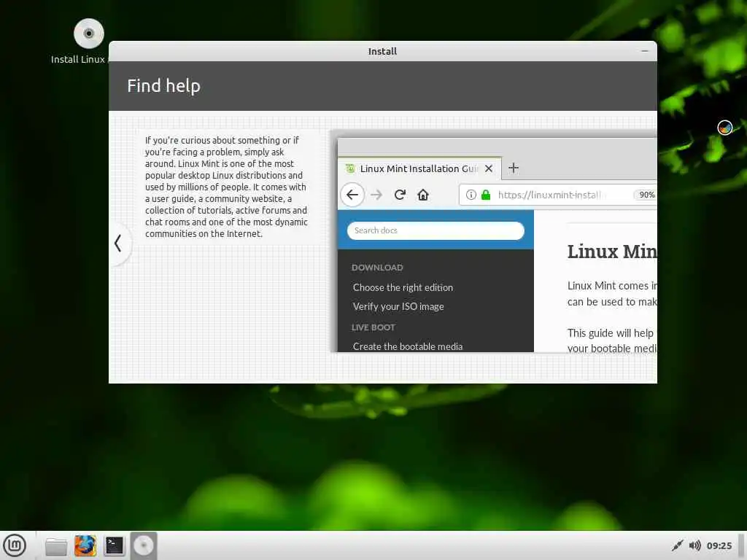Open Create the bootable media link
Viewport: 747px width, 560px height.
(x=408, y=346)
